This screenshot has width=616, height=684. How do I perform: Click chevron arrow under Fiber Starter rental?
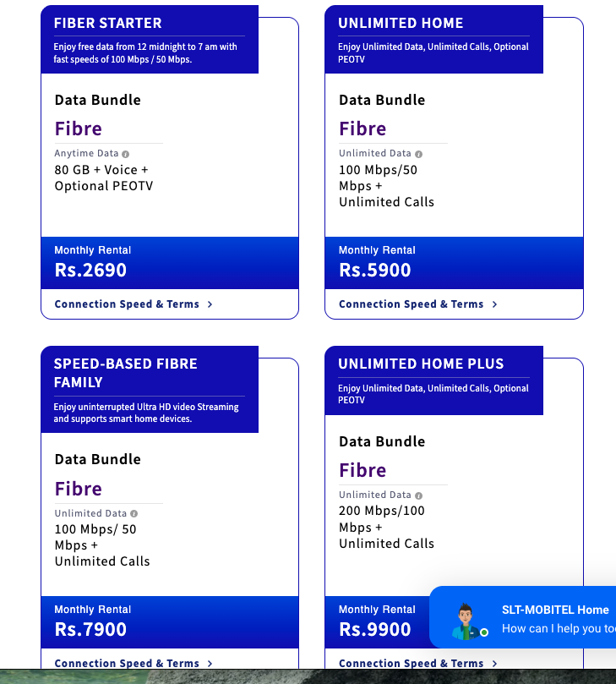(x=210, y=304)
